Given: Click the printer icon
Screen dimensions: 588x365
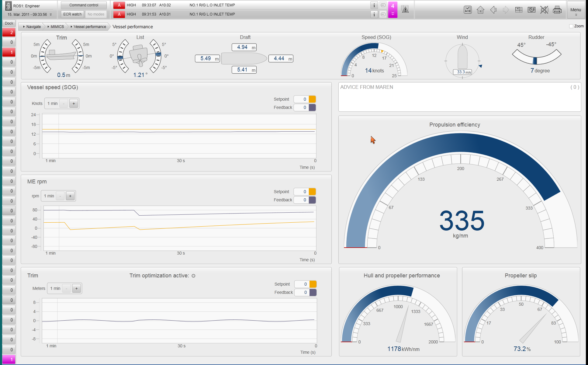Looking at the screenshot, I should [557, 10].
